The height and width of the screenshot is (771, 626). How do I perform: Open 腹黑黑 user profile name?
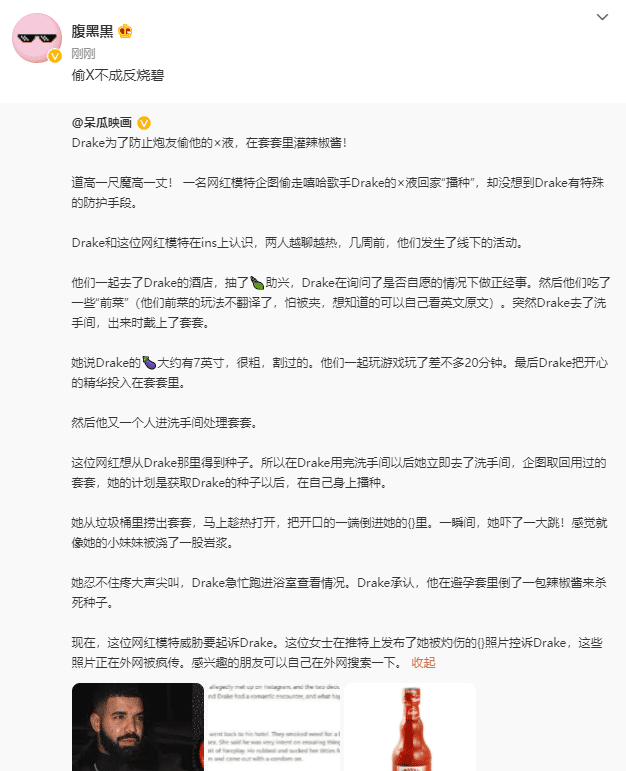(92, 31)
